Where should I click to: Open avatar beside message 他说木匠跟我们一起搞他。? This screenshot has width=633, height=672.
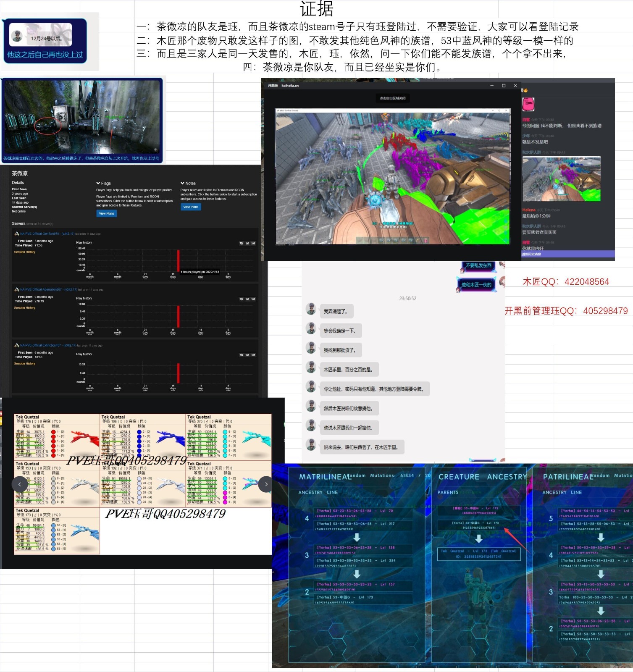pos(311,425)
